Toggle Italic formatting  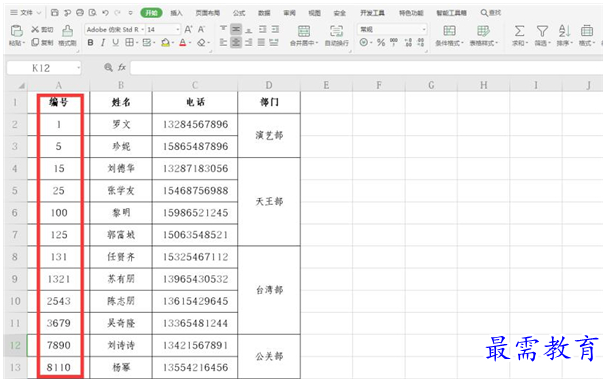click(103, 43)
